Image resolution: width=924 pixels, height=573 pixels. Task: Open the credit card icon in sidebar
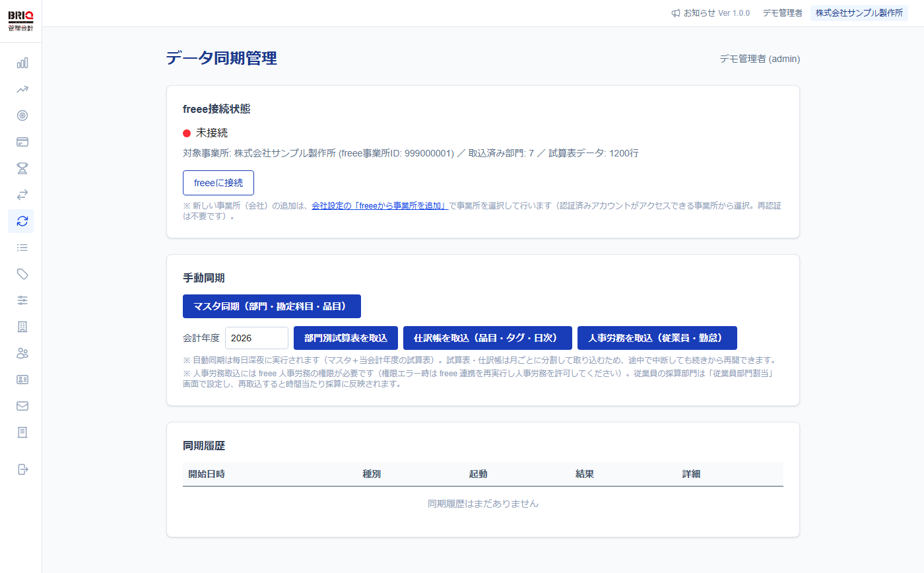(x=22, y=142)
